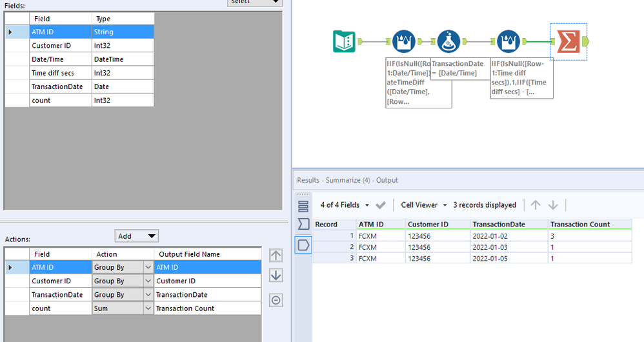Go to previous record arrow in results
Screen dimensions: 644x342
536,205
